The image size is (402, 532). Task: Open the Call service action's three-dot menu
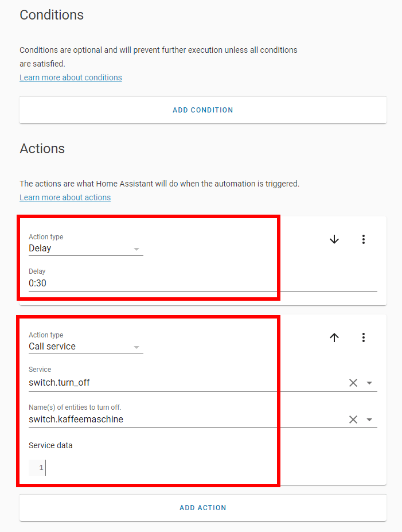364,337
